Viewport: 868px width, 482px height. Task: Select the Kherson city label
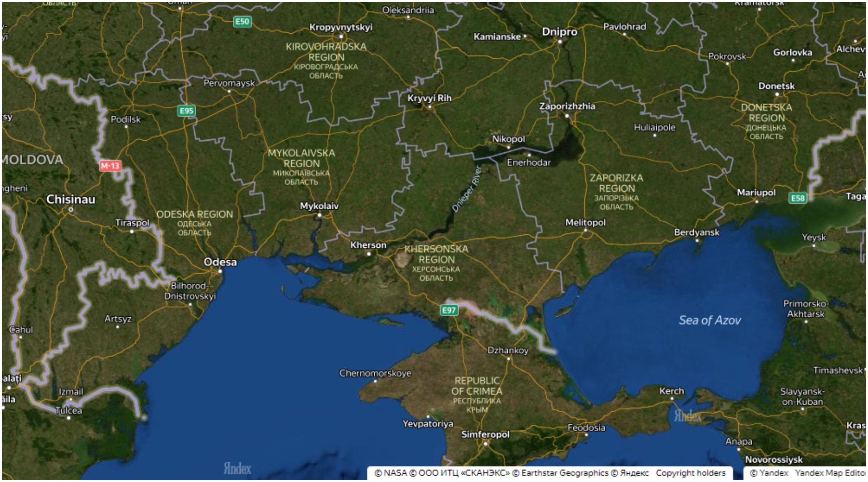coord(368,245)
